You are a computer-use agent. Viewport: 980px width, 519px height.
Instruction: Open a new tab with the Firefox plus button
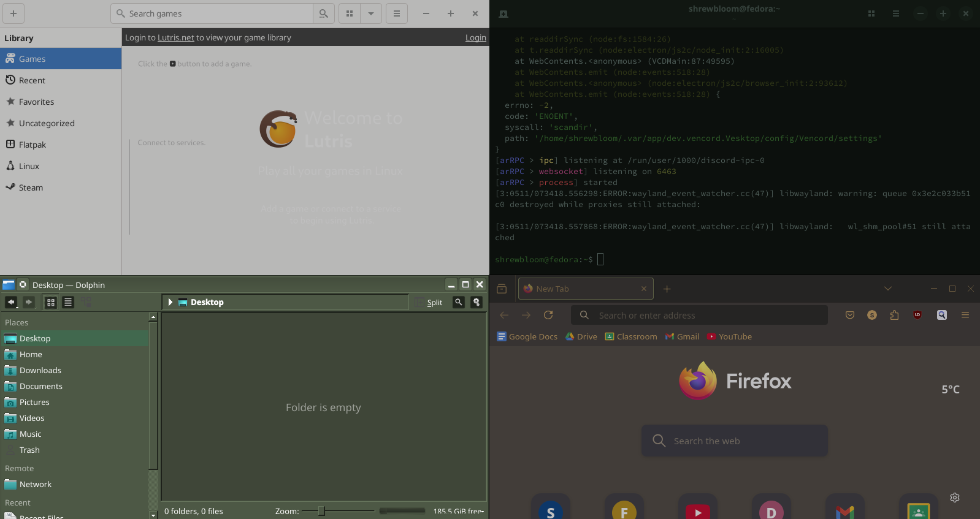click(x=667, y=289)
